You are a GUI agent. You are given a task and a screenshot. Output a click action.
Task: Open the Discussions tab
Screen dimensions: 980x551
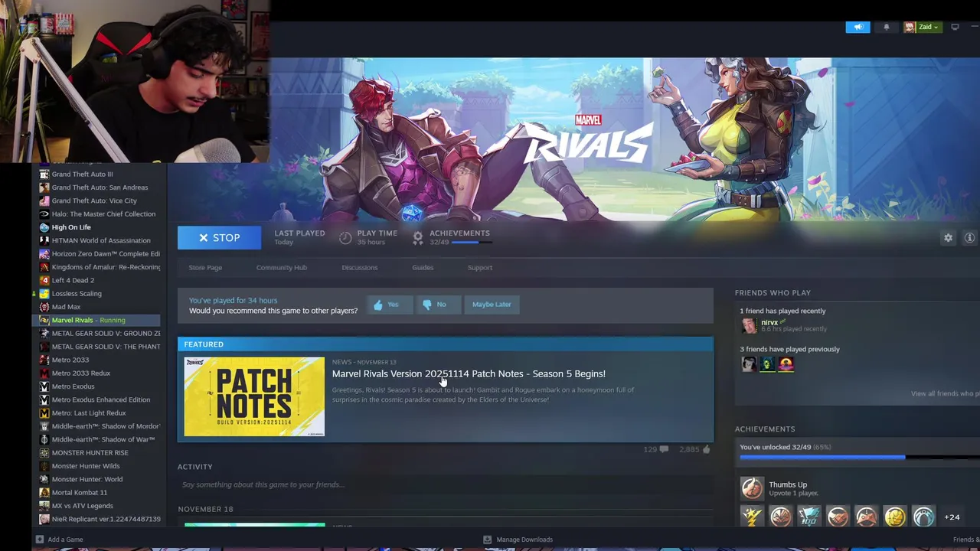pos(360,268)
